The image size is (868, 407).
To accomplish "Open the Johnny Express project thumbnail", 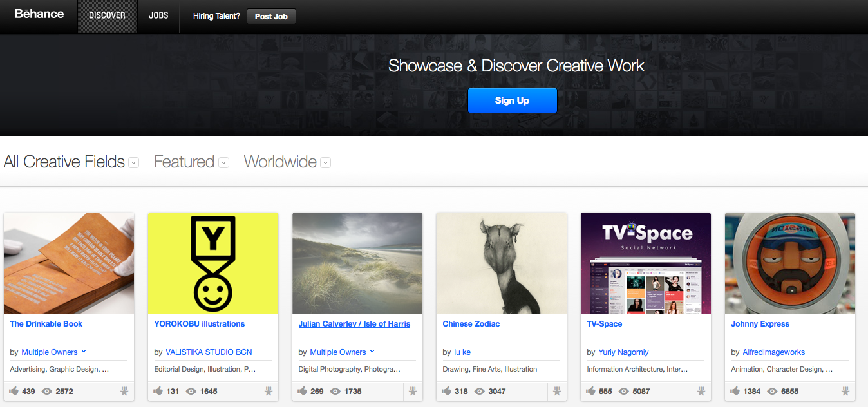I will pos(789,263).
